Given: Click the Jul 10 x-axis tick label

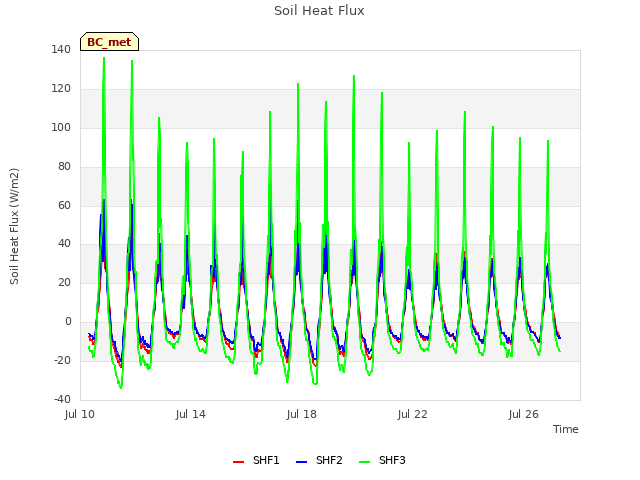Looking at the screenshot, I should [x=80, y=414].
